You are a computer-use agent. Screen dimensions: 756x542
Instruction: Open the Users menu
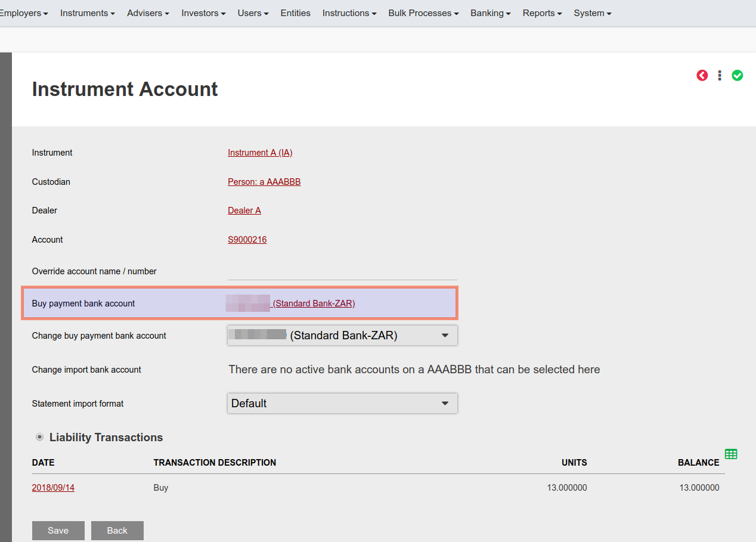click(x=253, y=13)
